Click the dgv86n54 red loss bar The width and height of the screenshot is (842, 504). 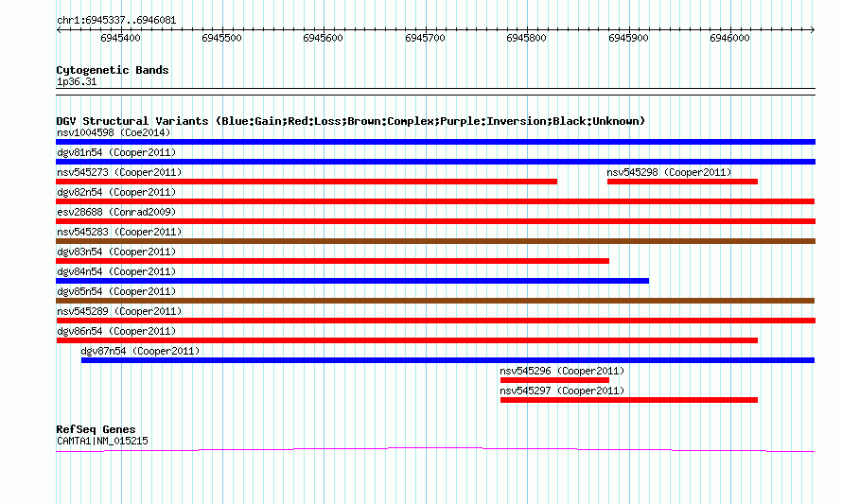(407, 340)
